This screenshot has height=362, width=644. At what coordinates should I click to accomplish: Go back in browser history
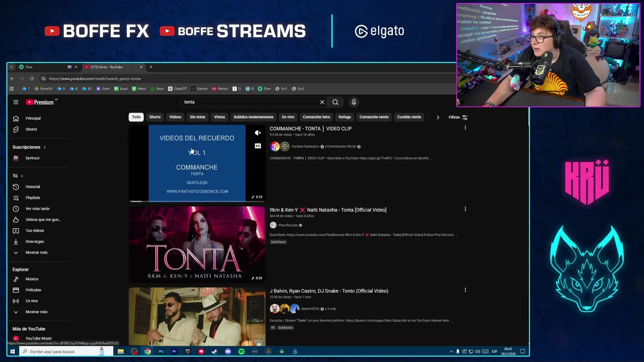12,78
